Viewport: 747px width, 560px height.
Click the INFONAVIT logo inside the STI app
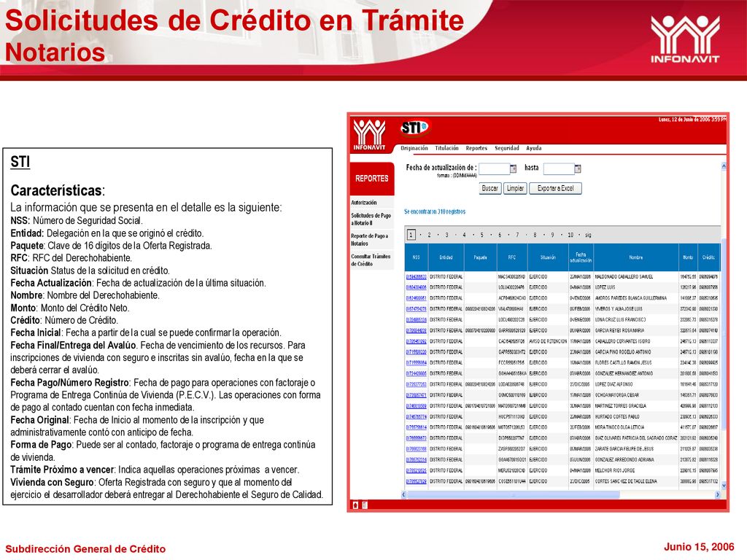[x=369, y=135]
